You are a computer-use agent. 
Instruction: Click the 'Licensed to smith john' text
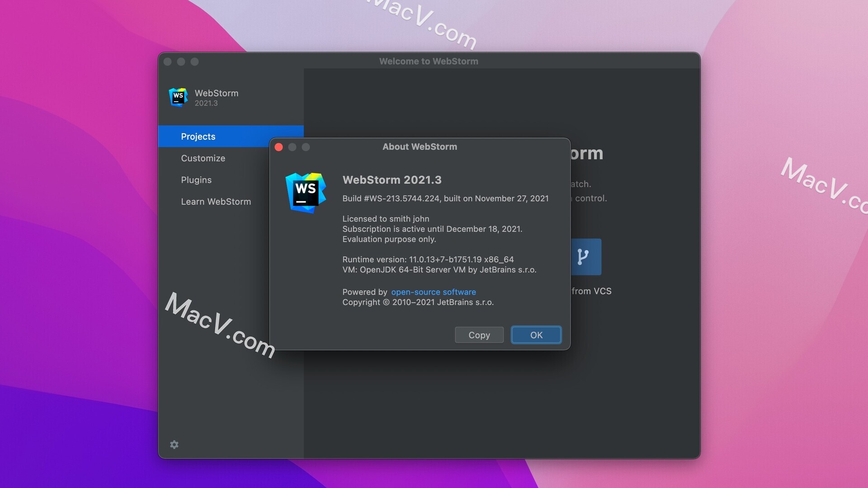tap(386, 219)
